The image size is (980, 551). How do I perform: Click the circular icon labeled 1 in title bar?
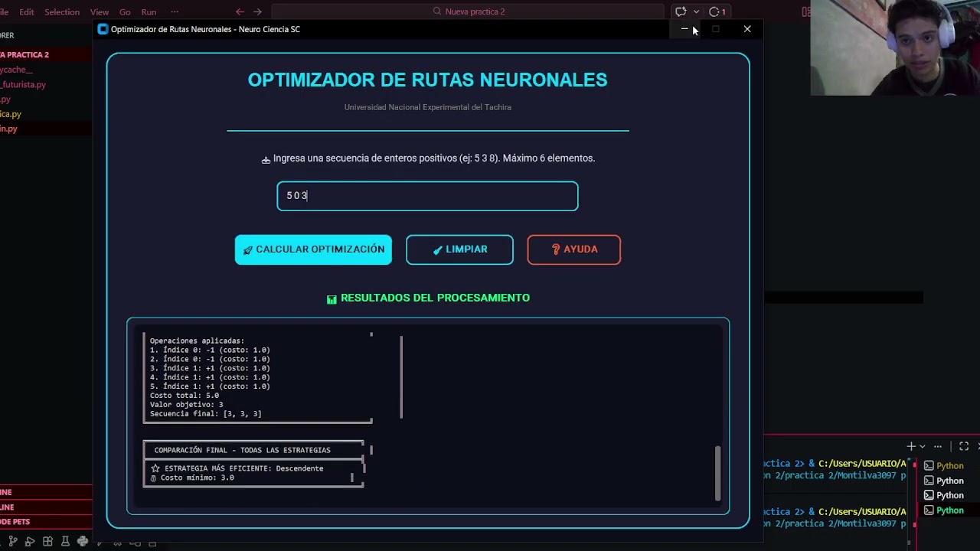point(717,11)
